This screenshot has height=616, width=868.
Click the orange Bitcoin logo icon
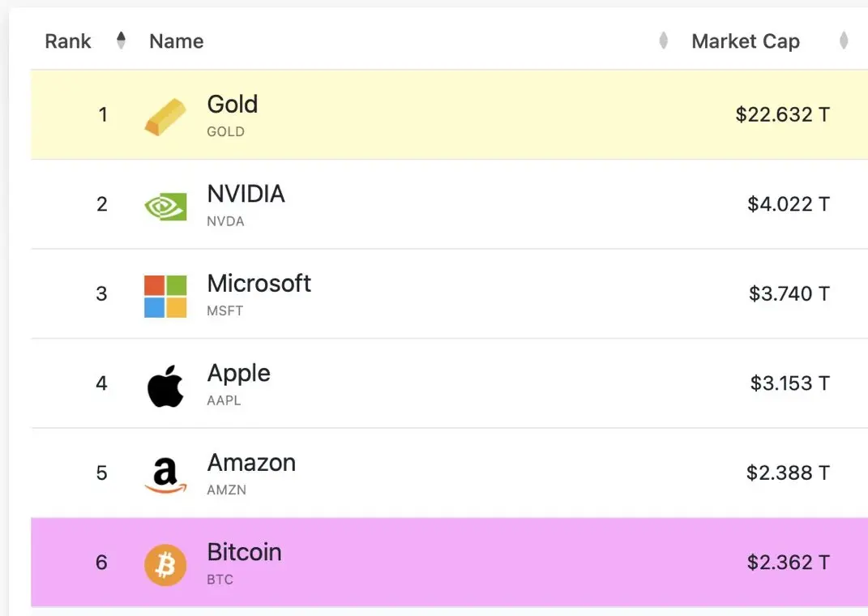tap(165, 565)
